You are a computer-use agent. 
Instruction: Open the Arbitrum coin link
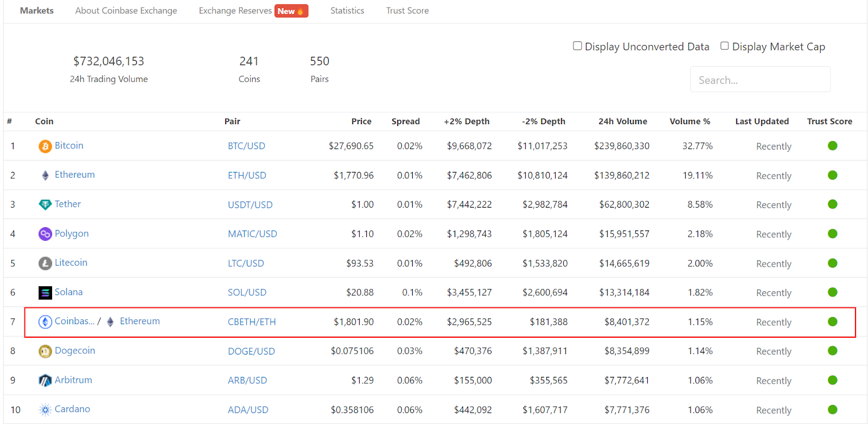73,380
